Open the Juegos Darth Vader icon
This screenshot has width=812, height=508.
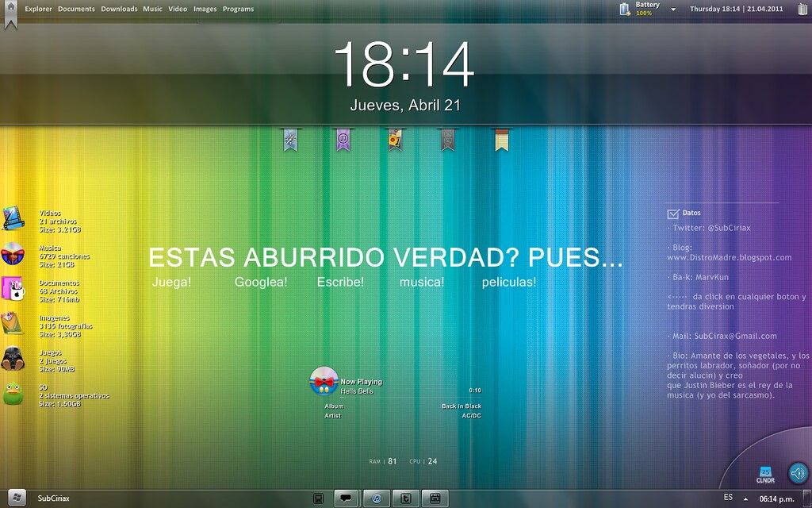[x=13, y=359]
